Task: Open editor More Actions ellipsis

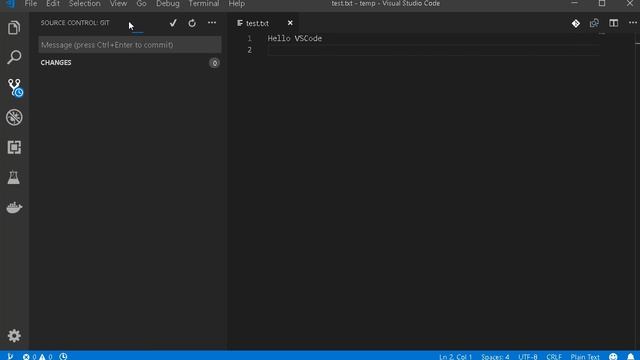Action: click(x=633, y=23)
